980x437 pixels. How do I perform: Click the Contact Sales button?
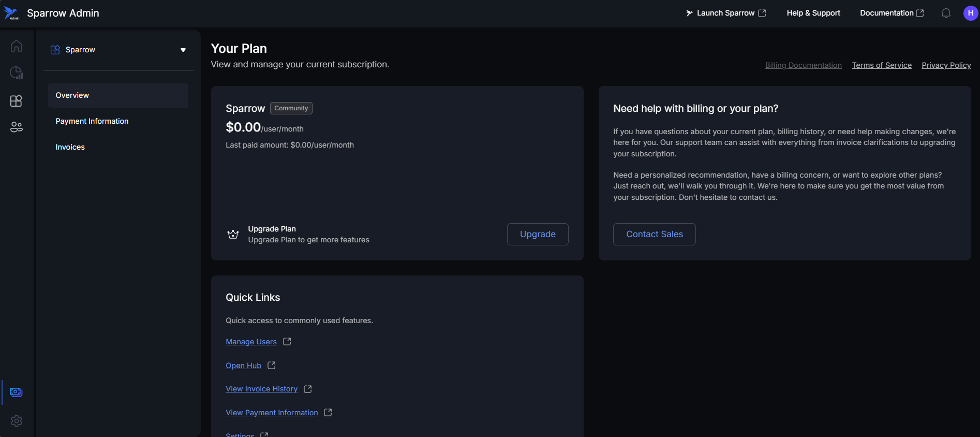(x=654, y=234)
